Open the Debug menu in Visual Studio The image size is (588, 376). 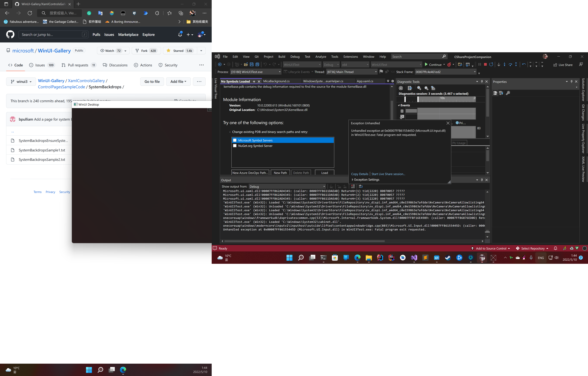(x=295, y=57)
